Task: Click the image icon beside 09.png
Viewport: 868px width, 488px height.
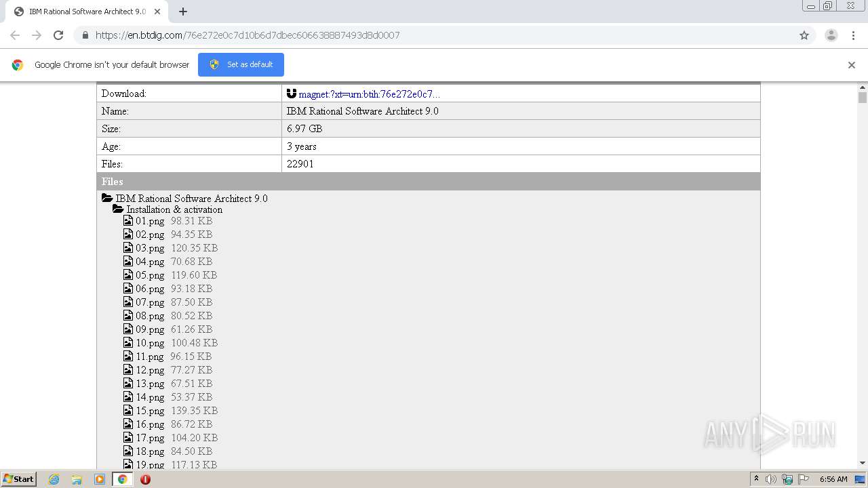Action: 128,329
